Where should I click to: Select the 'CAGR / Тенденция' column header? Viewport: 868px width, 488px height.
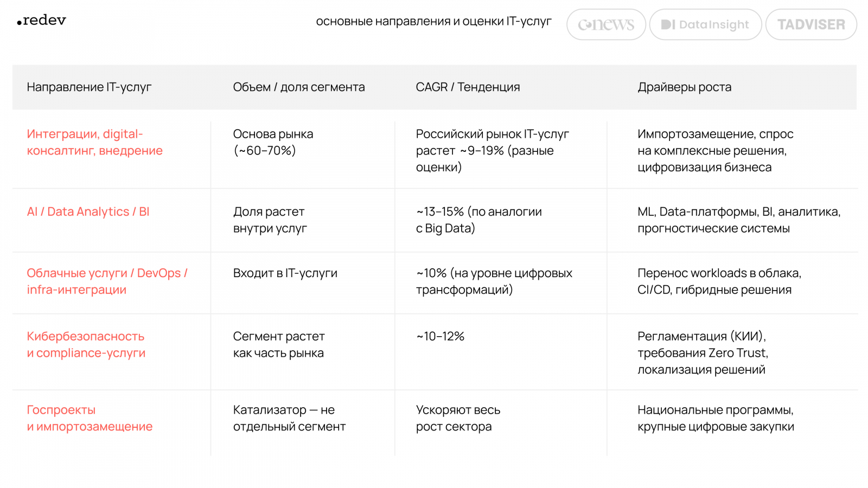click(468, 87)
